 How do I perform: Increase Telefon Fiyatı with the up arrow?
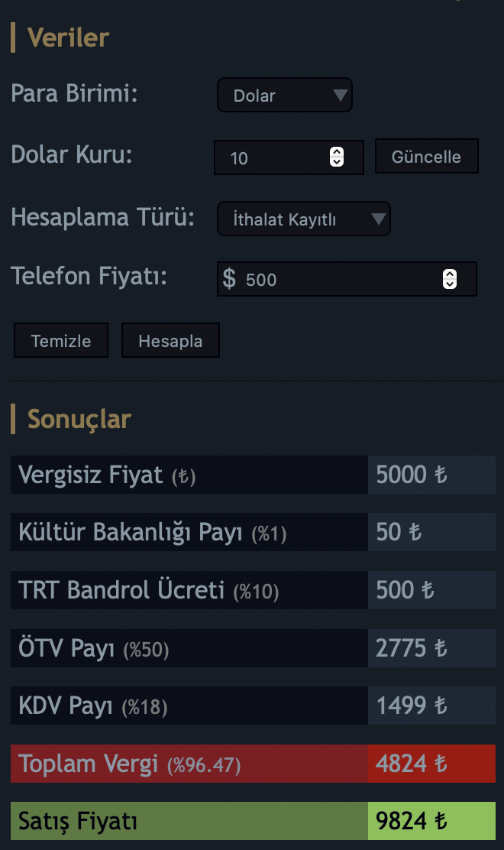[450, 274]
